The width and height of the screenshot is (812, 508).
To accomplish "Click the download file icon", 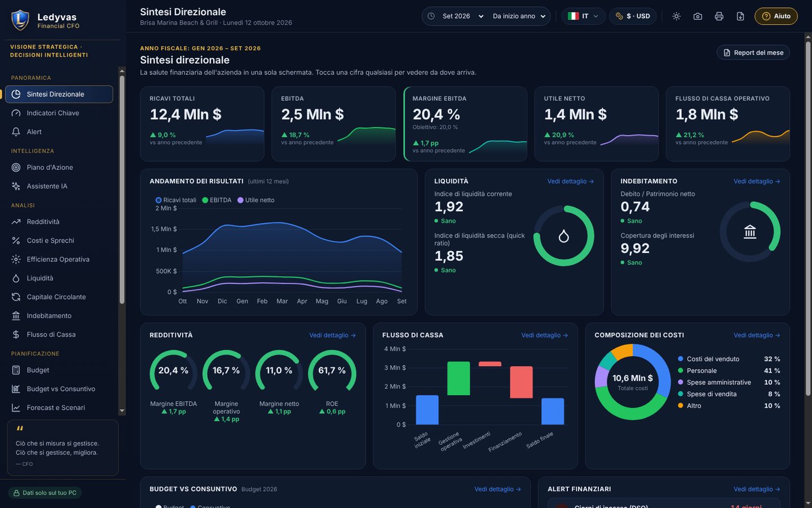I will [x=740, y=16].
